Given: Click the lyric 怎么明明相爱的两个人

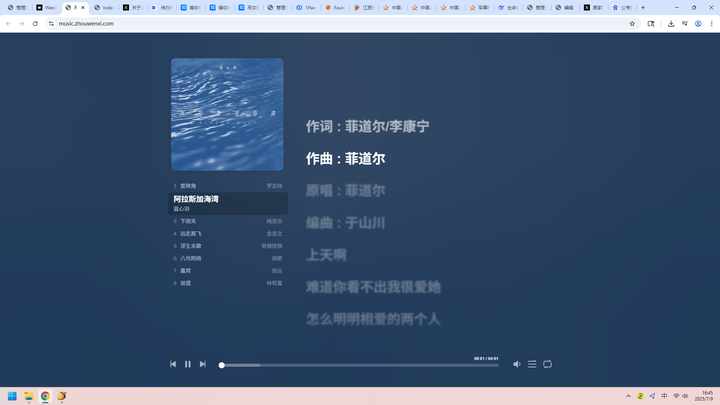Looking at the screenshot, I should (x=373, y=319).
